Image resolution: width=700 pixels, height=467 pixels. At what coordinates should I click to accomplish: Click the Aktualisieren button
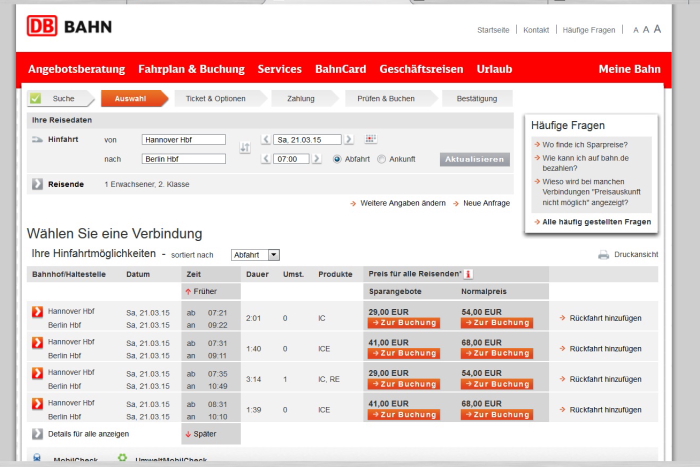click(x=475, y=159)
